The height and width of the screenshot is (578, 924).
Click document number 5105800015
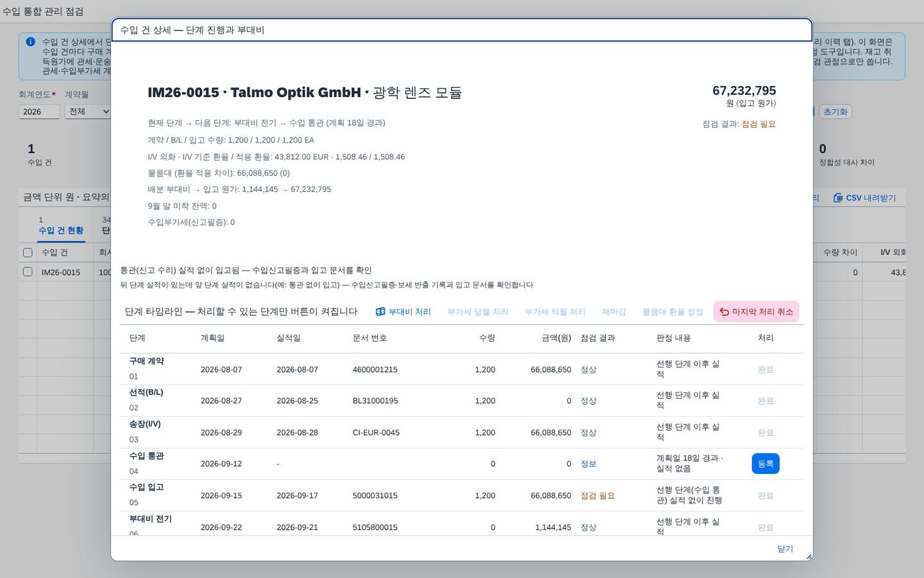[x=375, y=527]
